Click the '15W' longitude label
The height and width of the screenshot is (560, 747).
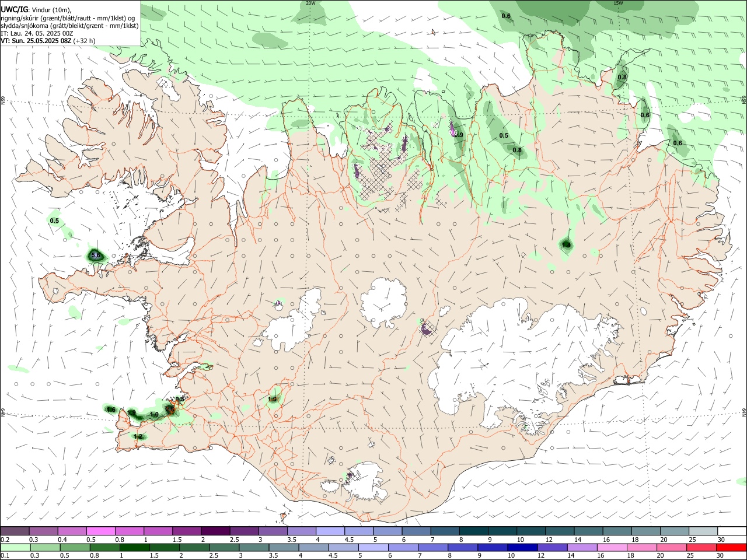click(x=617, y=3)
